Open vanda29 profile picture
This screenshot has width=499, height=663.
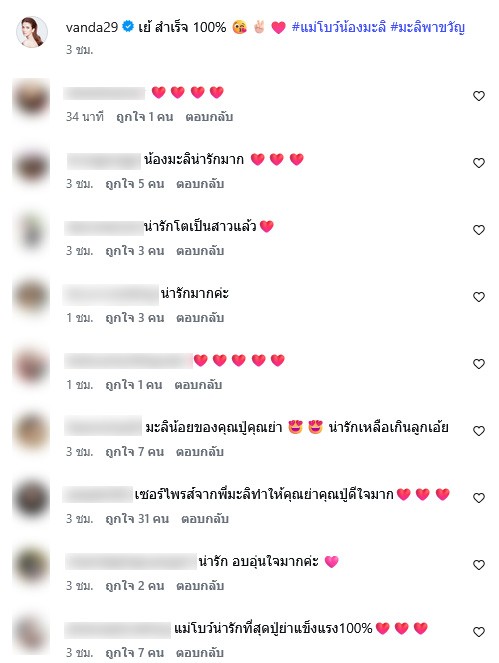point(32,32)
